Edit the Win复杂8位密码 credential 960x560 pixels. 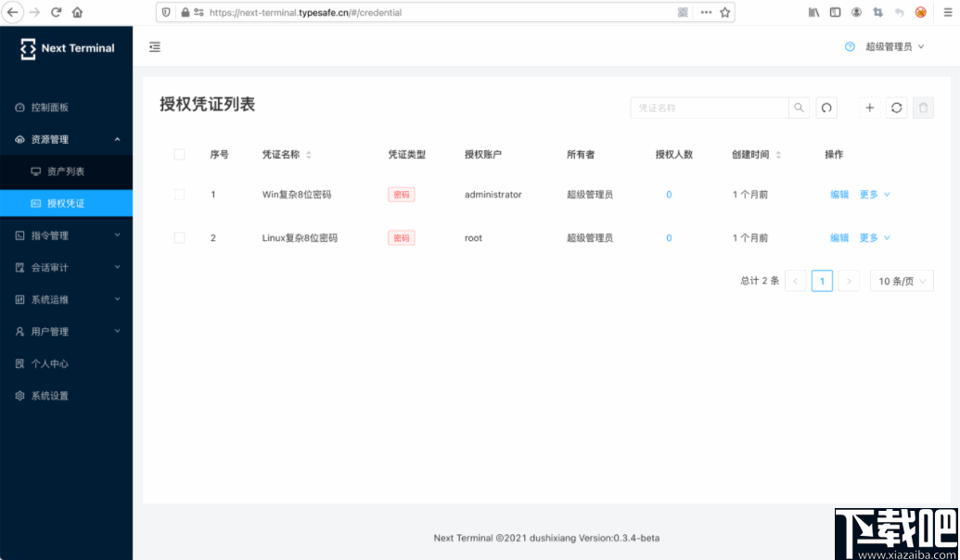pos(838,195)
